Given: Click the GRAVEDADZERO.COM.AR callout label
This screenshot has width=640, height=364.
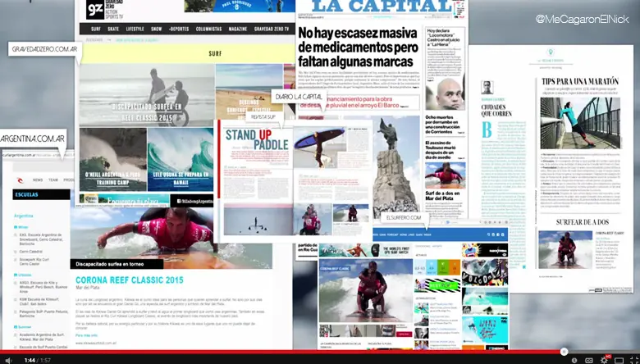Looking at the screenshot, I should 45,49.
